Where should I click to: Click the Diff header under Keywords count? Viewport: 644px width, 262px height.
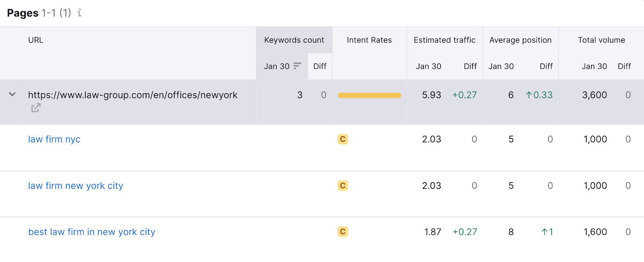click(x=320, y=66)
